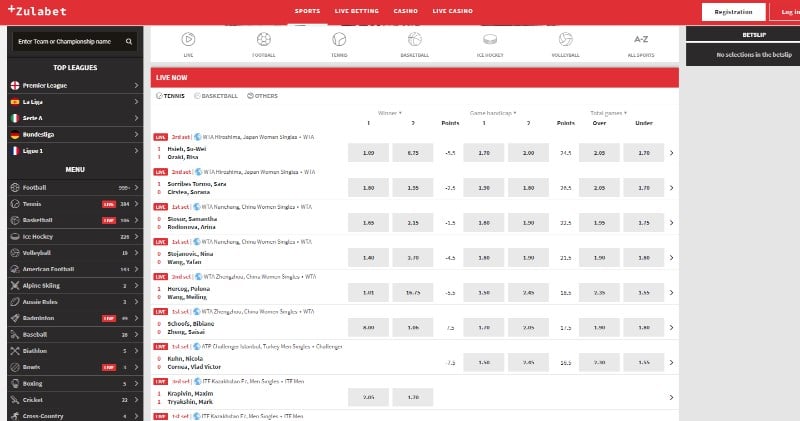Expand the American Football sidebar chevron

[x=136, y=269]
